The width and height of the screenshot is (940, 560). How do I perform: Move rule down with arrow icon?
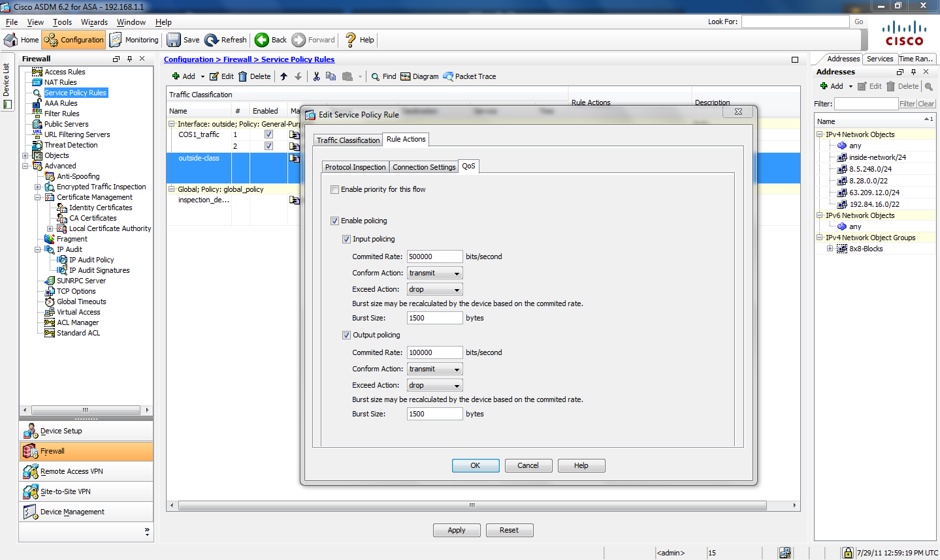pos(298,76)
